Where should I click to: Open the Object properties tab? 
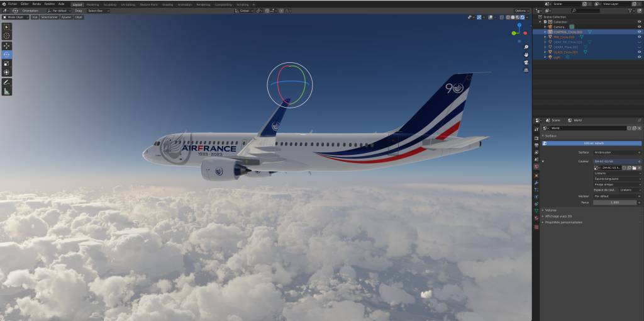tap(536, 176)
